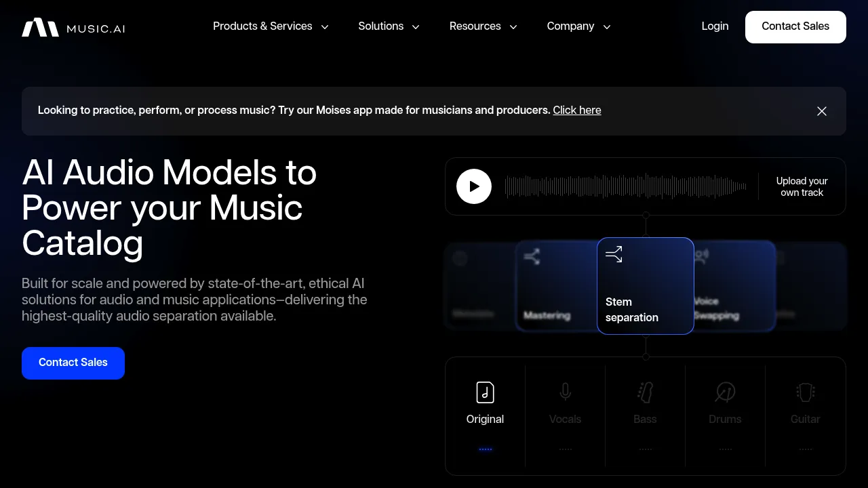Select the Stem separation card icon
The width and height of the screenshot is (868, 488).
[x=614, y=255]
